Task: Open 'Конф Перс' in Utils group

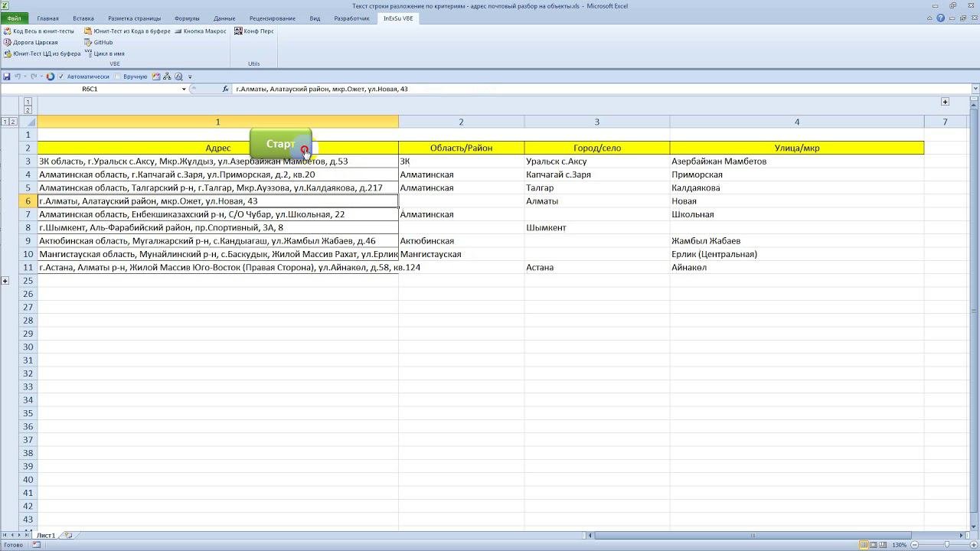Action: click(253, 31)
